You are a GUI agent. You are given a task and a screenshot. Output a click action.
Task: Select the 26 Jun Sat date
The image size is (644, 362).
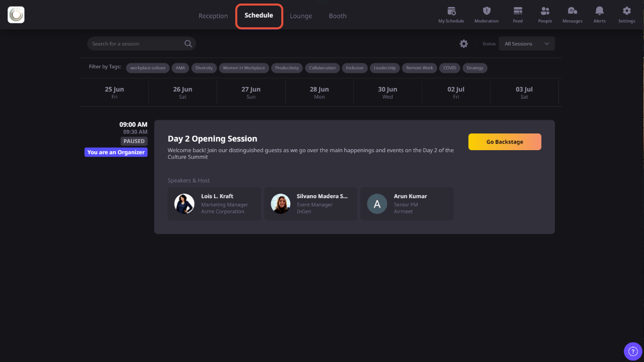183,93
